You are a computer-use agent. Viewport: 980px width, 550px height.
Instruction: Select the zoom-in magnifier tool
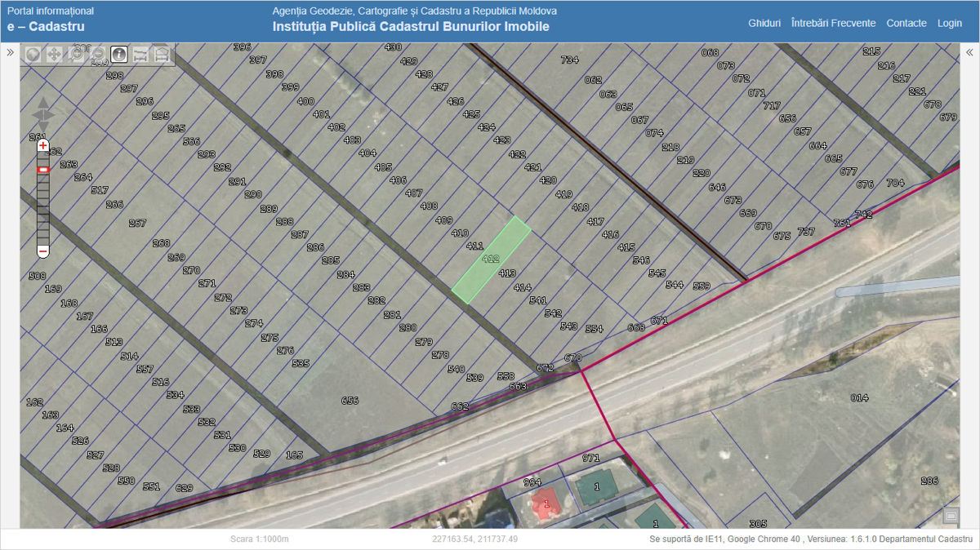(x=76, y=55)
